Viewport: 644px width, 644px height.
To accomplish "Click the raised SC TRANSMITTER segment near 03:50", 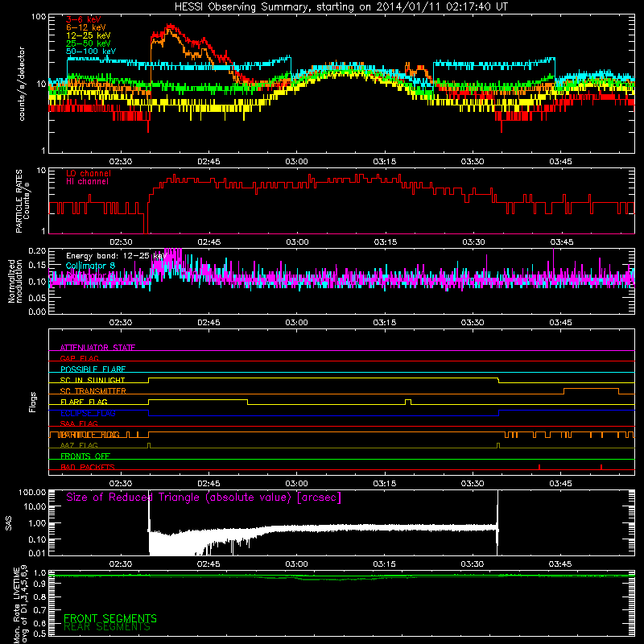I will point(591,389).
